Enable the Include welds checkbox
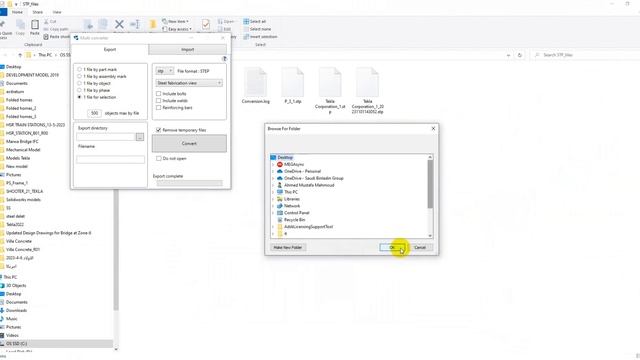This screenshot has width=640, height=360. click(x=158, y=100)
